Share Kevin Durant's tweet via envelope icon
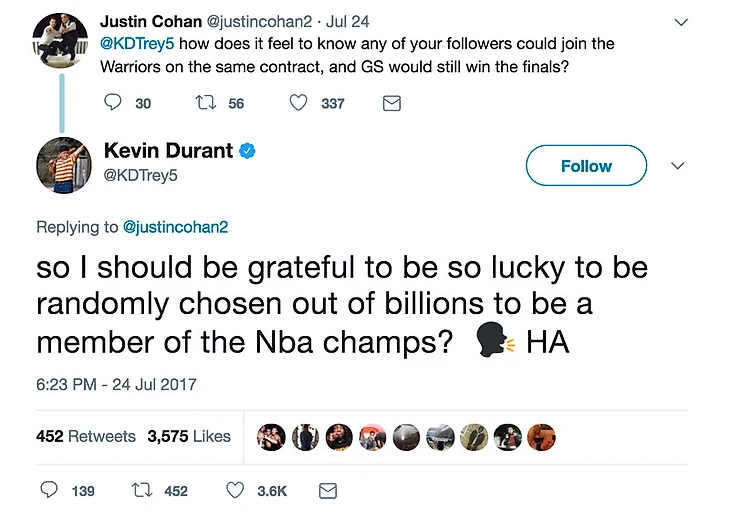The image size is (730, 522). [x=328, y=491]
